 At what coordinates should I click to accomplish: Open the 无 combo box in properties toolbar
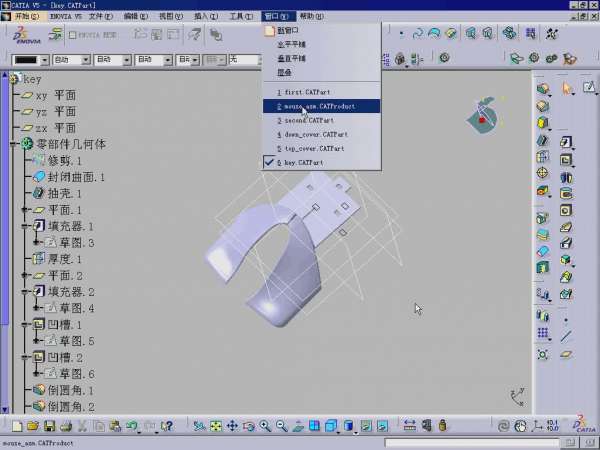pos(245,60)
